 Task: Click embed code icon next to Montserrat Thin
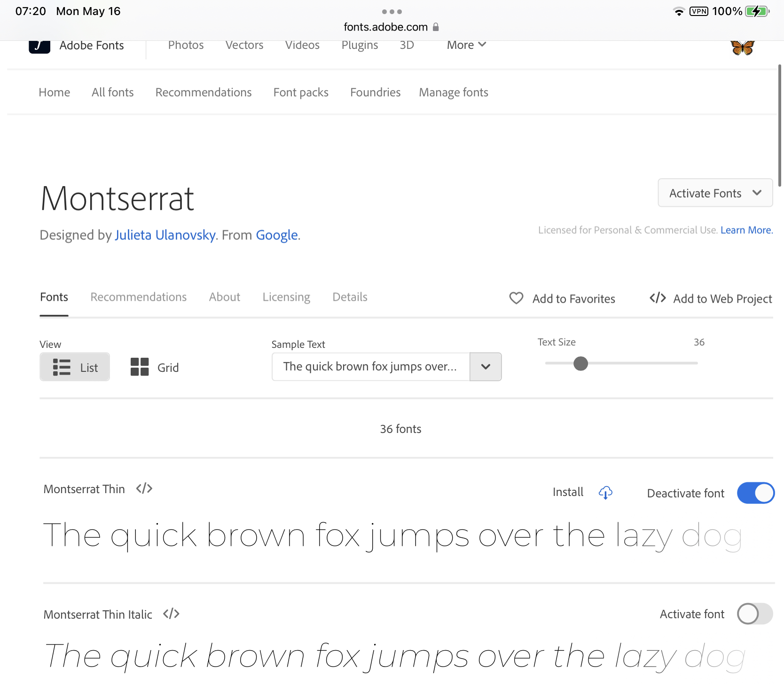(144, 488)
